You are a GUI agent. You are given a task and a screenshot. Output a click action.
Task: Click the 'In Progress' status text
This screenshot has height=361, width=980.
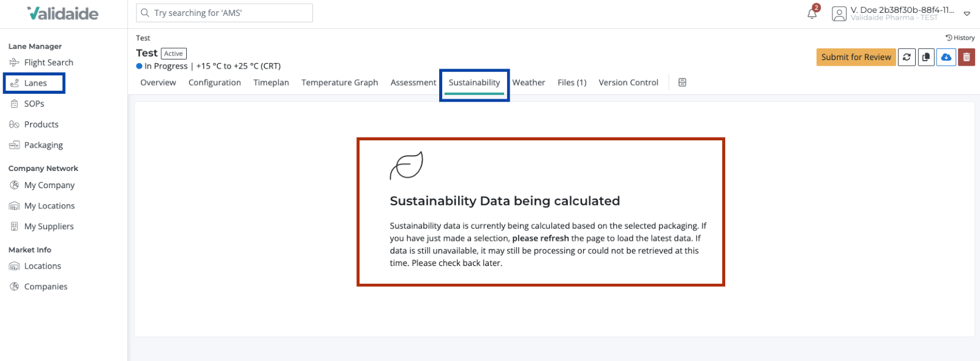(166, 66)
